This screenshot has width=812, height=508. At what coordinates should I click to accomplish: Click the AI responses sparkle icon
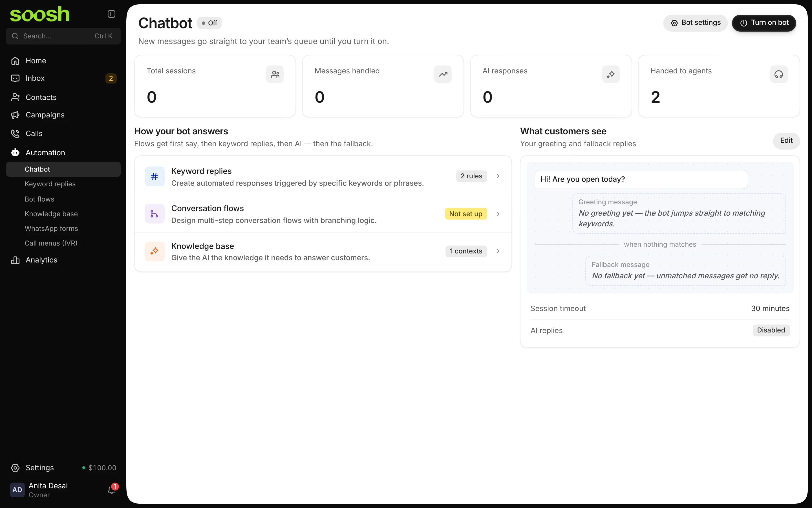[611, 74]
